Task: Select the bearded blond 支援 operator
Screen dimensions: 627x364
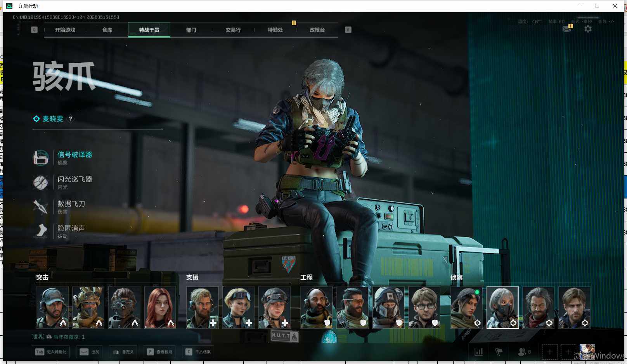Action: coord(203,307)
